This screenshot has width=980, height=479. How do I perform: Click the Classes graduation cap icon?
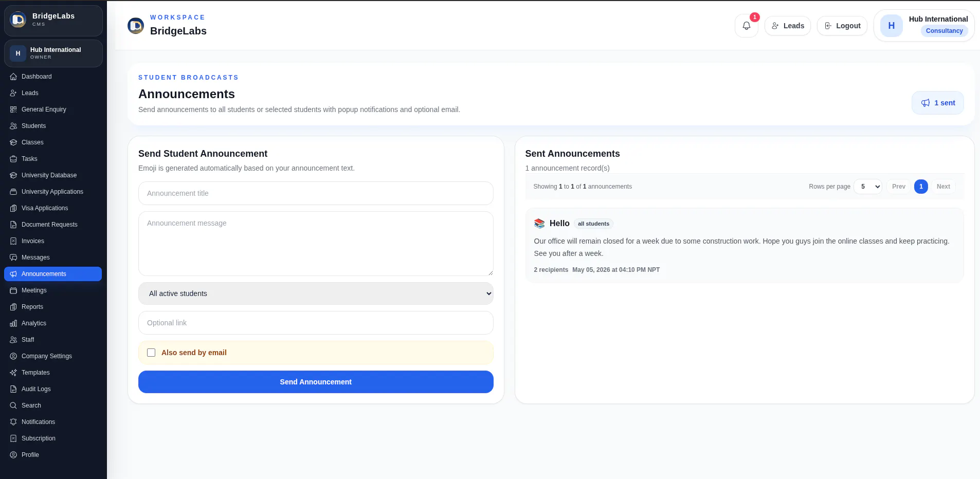[x=13, y=142]
